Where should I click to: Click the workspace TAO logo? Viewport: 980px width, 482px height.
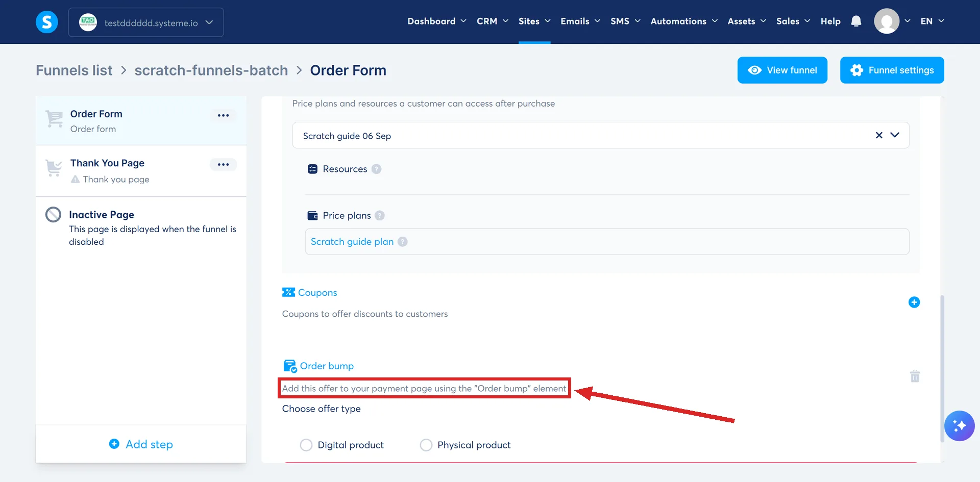pos(88,22)
